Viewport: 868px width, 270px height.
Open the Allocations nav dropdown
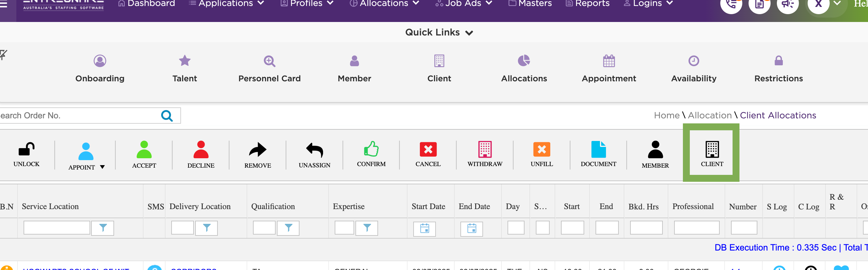(x=384, y=3)
